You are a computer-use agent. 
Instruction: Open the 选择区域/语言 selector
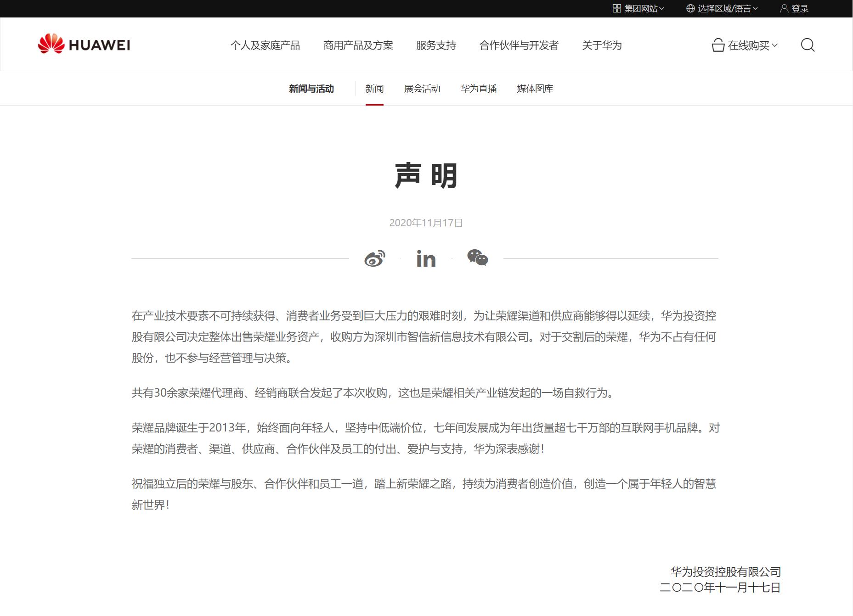pos(722,8)
